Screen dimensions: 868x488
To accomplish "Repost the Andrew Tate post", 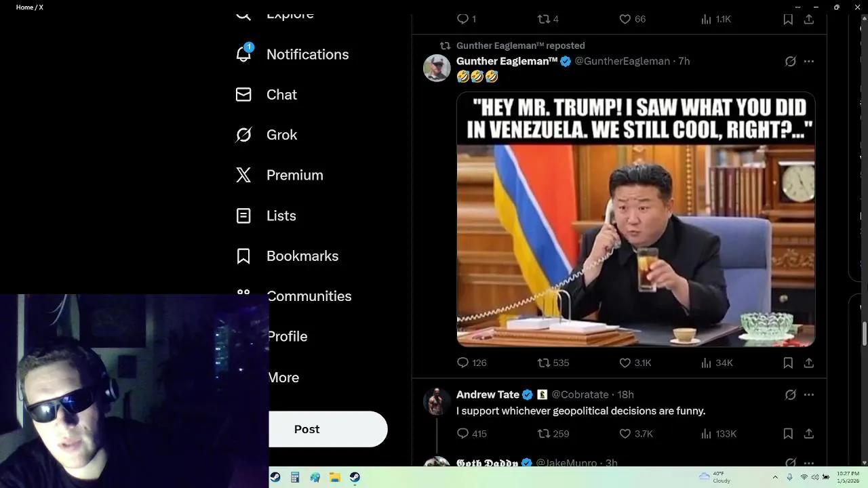I will pos(544,433).
